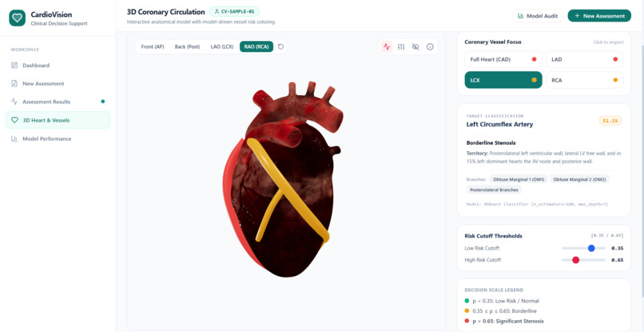Click the New Assessment file icon in the sidebar
The image size is (644, 332).
pyautogui.click(x=14, y=83)
